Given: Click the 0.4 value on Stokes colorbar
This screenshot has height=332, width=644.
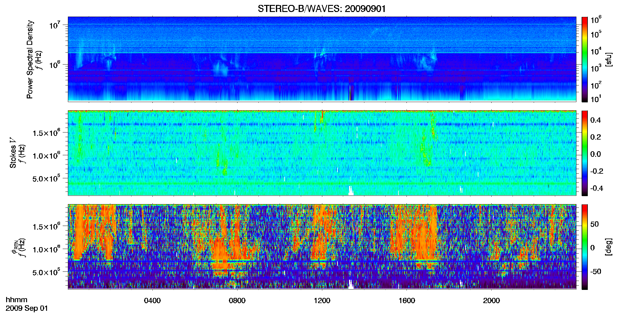Looking at the screenshot, I should [x=595, y=120].
